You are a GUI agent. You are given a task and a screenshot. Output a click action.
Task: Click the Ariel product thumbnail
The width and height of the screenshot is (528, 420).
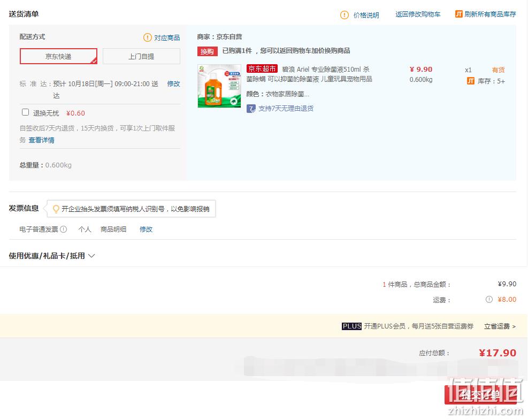click(x=219, y=86)
